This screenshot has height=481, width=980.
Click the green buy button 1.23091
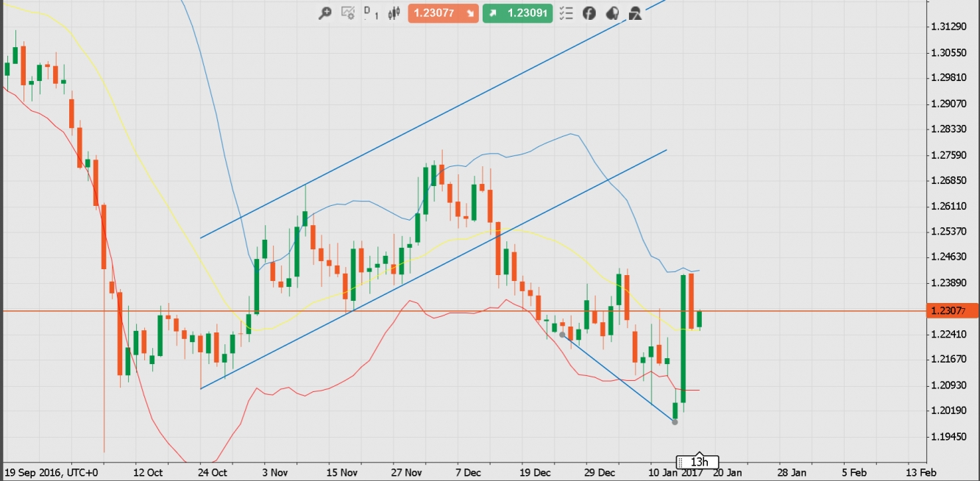[x=517, y=13]
